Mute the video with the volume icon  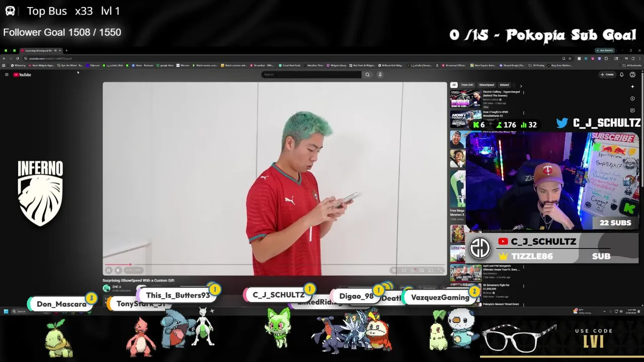point(118,270)
